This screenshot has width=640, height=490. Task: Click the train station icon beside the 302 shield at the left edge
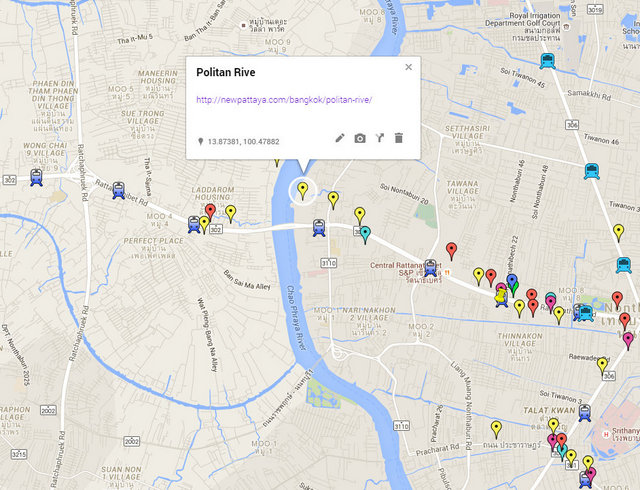click(x=36, y=178)
